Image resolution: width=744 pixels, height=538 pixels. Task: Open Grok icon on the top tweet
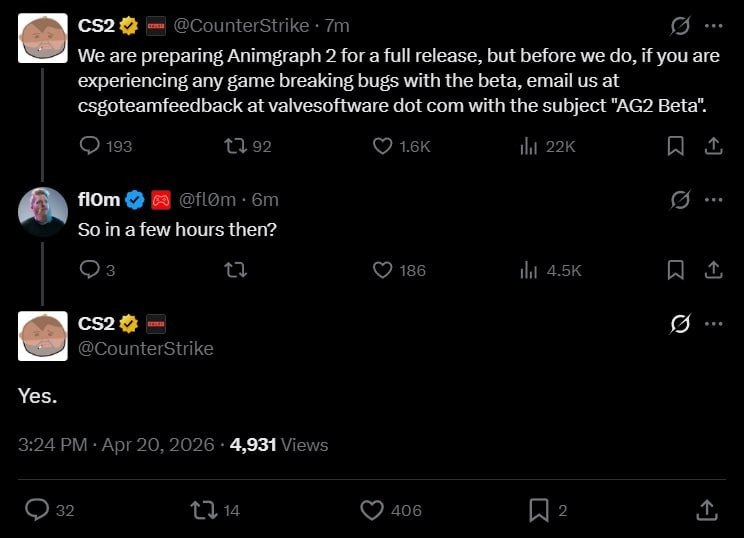(x=680, y=25)
